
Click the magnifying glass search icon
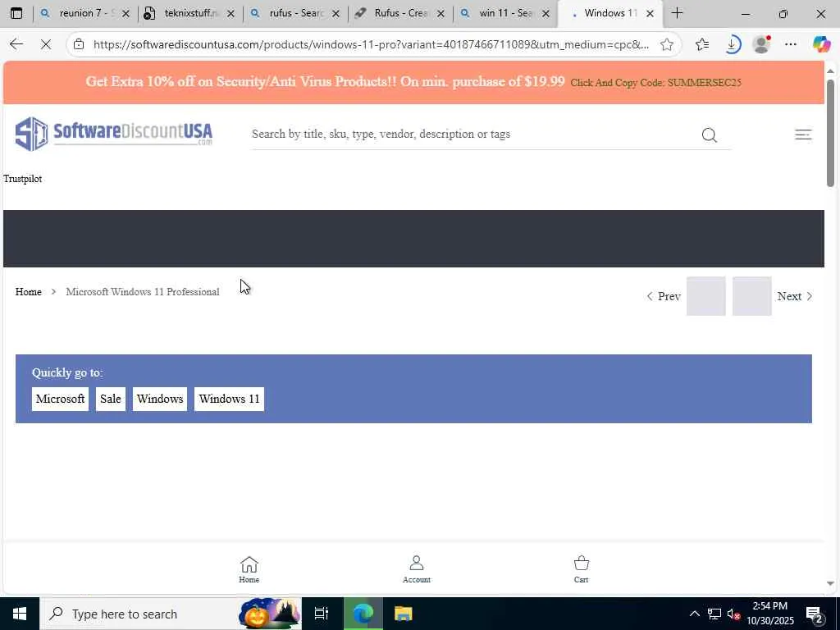[x=710, y=135]
